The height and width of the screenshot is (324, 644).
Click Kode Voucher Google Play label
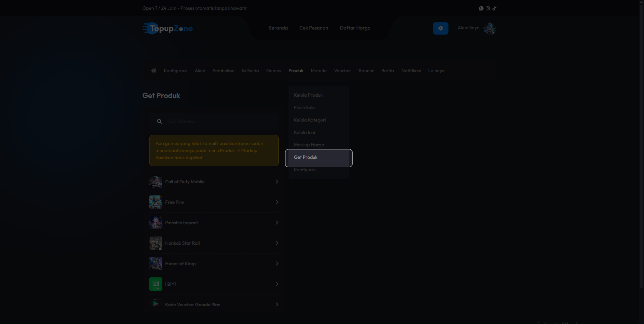pos(193,305)
